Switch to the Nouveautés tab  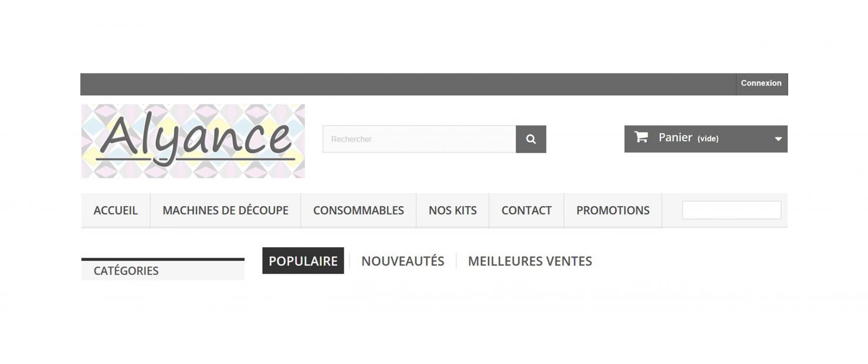(403, 261)
